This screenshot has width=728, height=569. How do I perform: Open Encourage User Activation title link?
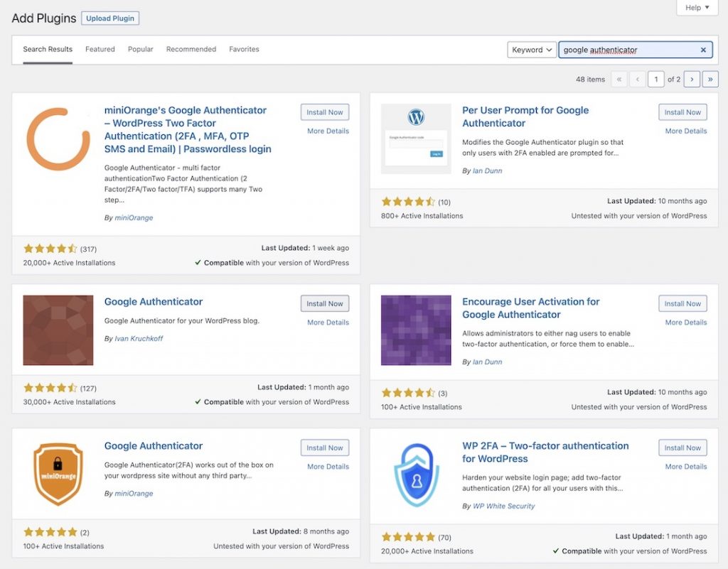[x=530, y=308]
